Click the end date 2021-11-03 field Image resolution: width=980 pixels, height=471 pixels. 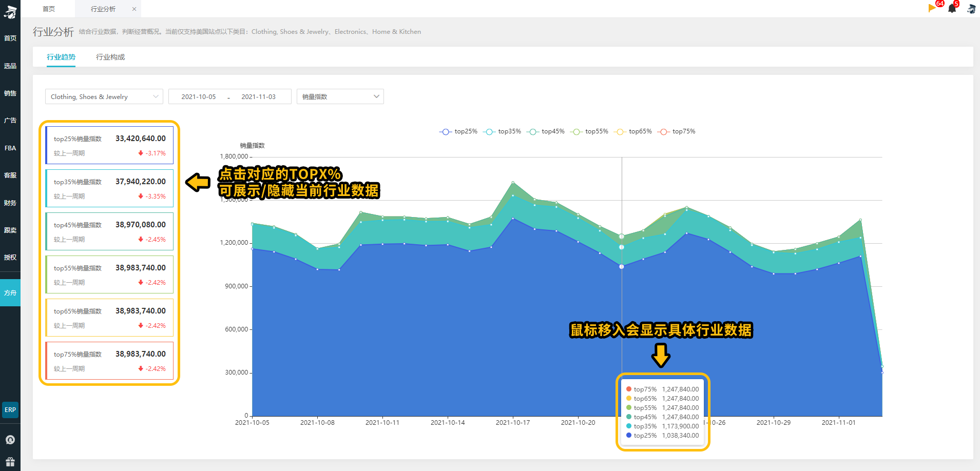coord(259,96)
